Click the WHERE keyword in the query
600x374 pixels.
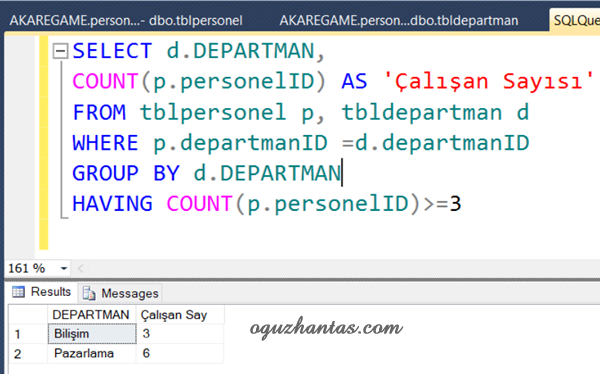coord(105,143)
